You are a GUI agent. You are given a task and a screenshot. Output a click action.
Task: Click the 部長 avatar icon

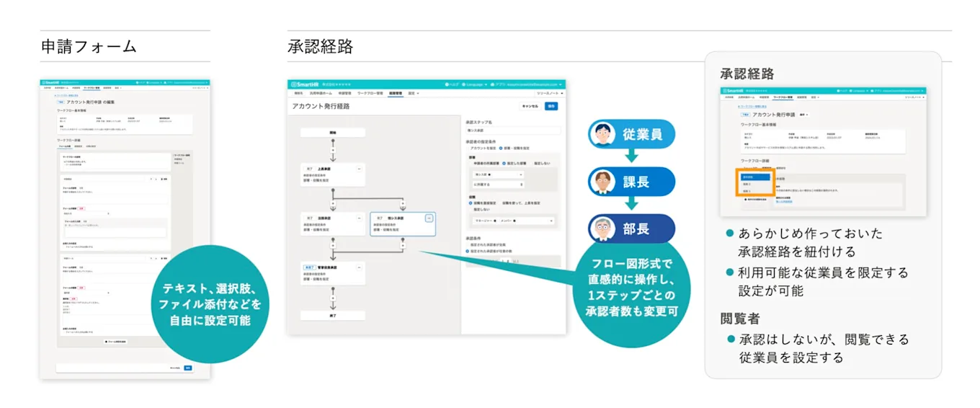[x=601, y=229]
